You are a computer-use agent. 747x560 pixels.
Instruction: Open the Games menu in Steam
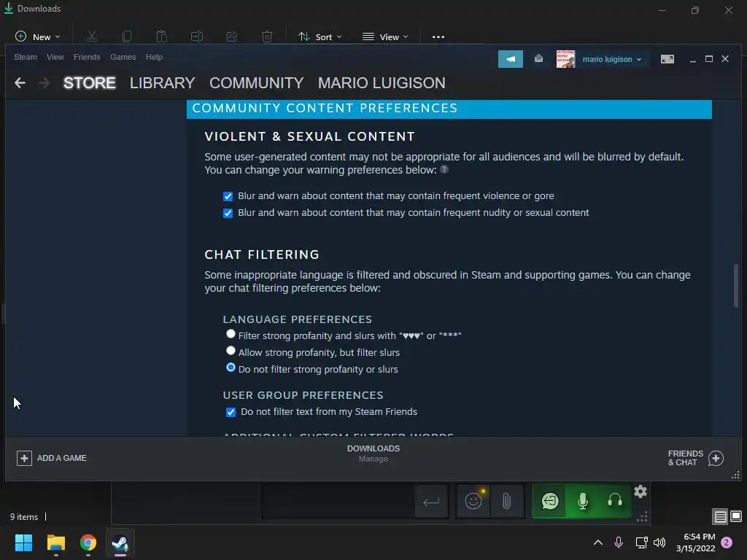123,57
